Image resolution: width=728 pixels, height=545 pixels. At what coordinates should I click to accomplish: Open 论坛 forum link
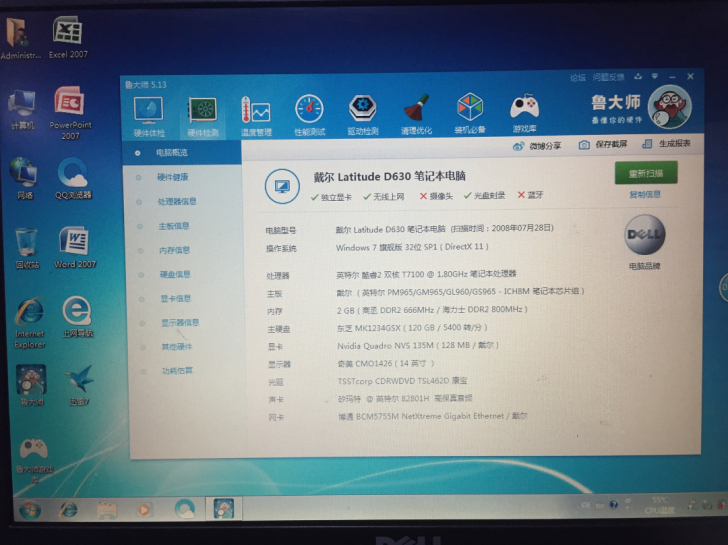577,78
